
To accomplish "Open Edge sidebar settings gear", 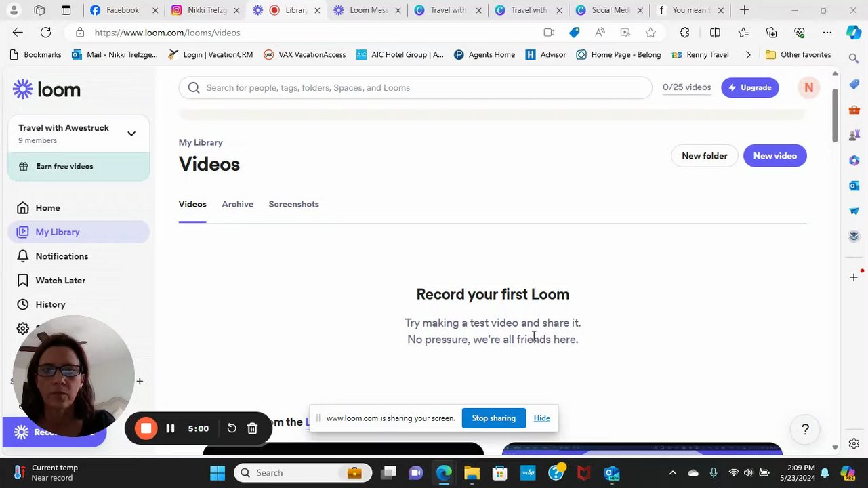I will click(854, 444).
